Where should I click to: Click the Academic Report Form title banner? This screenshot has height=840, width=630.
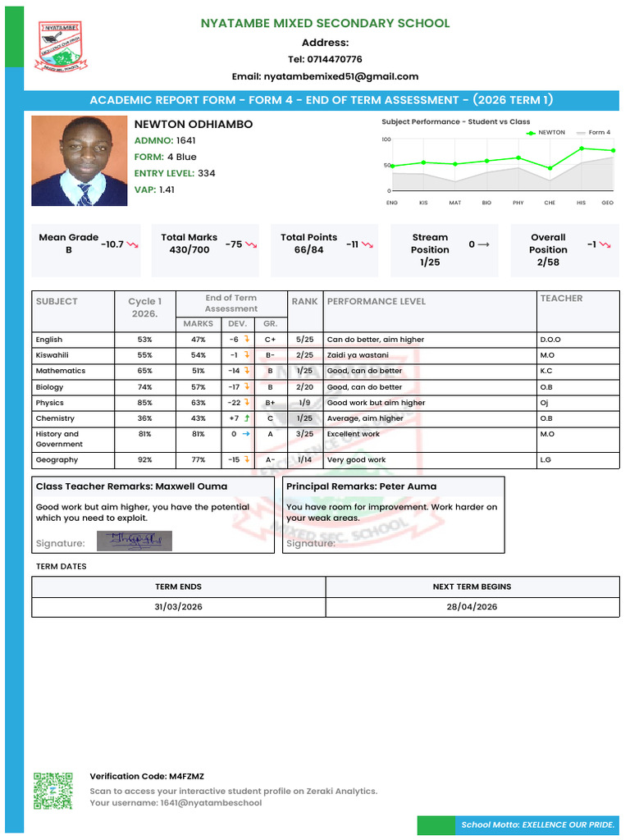pyautogui.click(x=322, y=100)
